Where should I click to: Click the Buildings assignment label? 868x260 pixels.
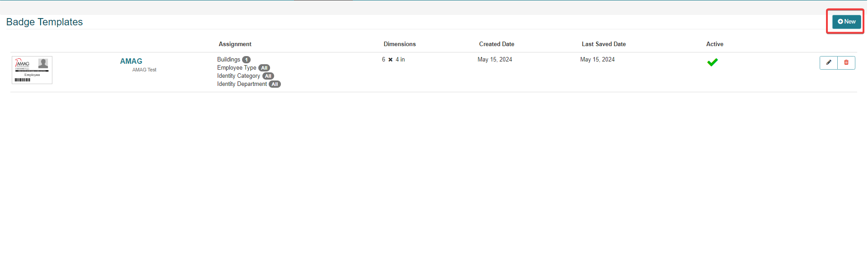tap(229, 60)
